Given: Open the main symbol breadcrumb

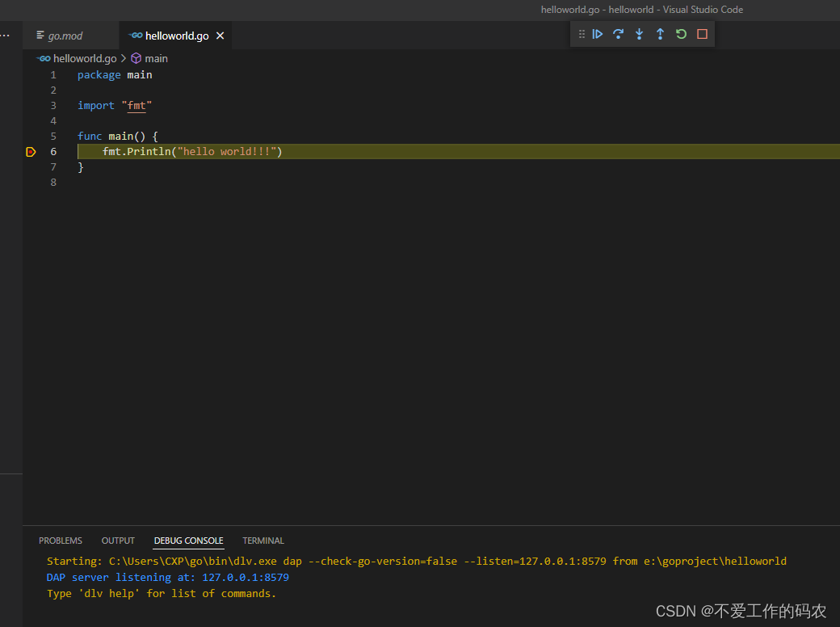Looking at the screenshot, I should tap(156, 58).
